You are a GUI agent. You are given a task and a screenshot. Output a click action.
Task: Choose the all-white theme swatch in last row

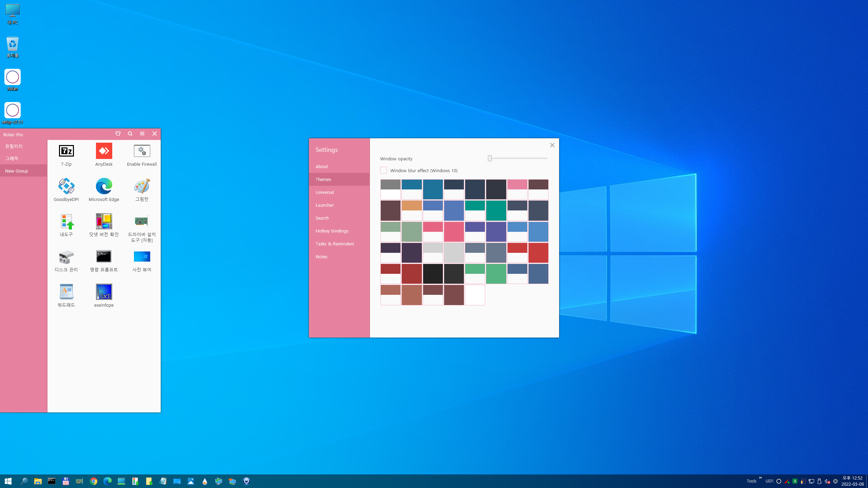[x=475, y=295]
